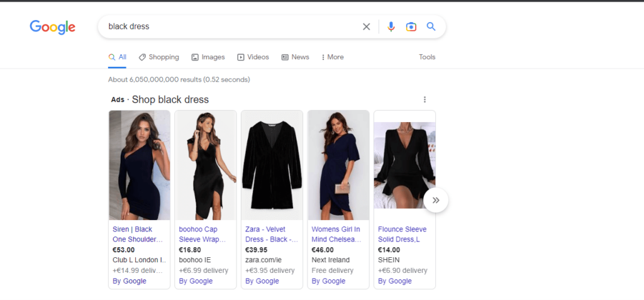Screen dimensions: 644x300
Task: Open the Videos results tab
Action: point(253,57)
